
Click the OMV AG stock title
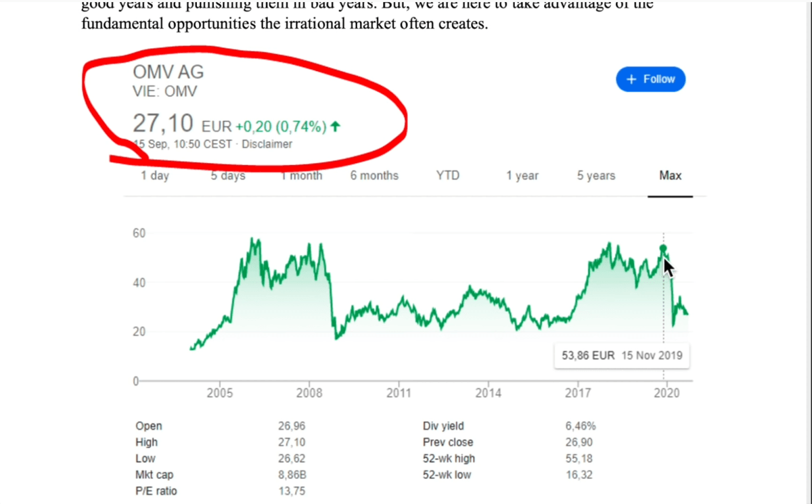coord(168,72)
